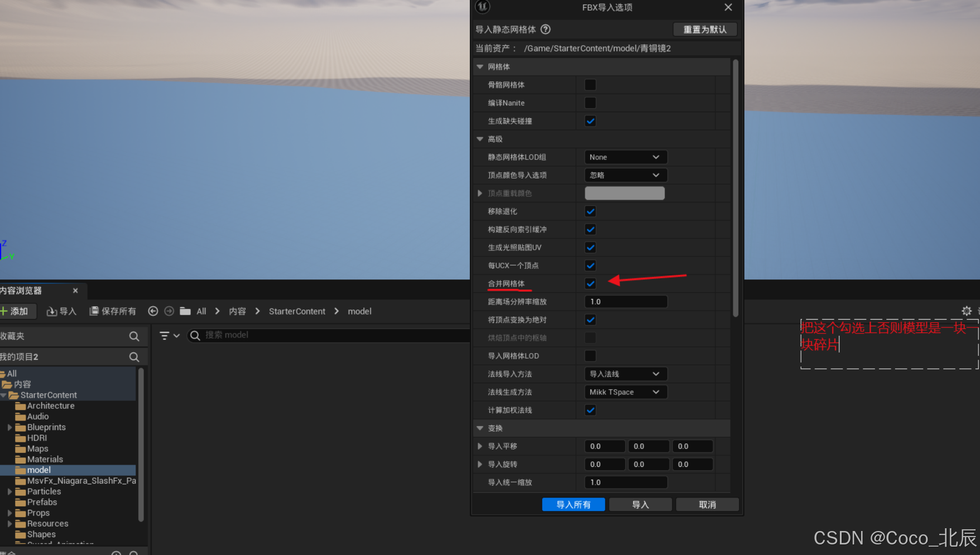Select the Architecture folder
Screen dimensions: 980x555
point(51,406)
